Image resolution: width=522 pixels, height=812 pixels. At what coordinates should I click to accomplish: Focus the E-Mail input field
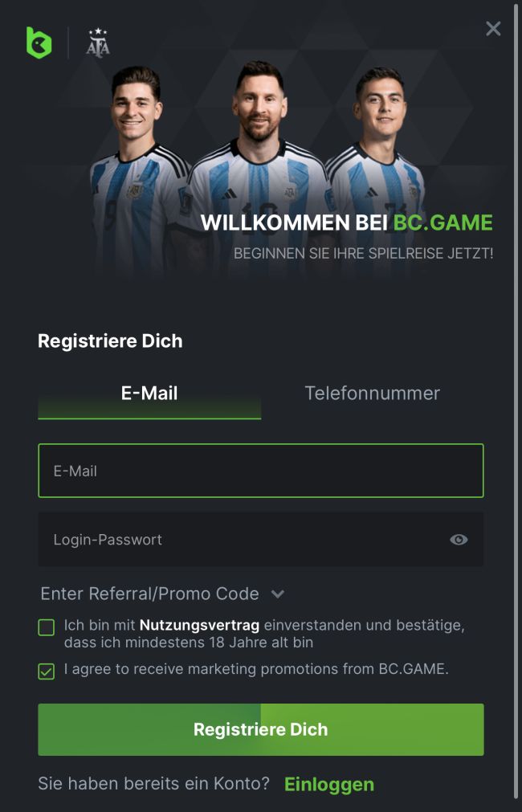coord(260,471)
